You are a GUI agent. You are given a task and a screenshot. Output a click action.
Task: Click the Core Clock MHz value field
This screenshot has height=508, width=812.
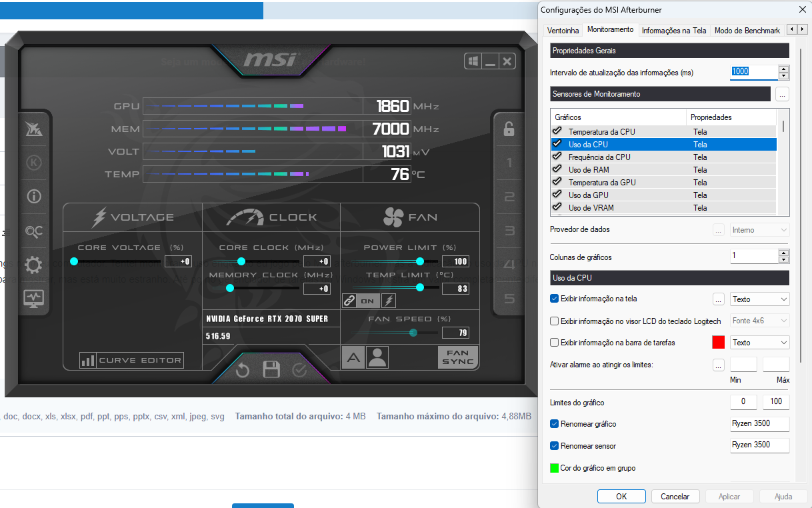pos(317,261)
